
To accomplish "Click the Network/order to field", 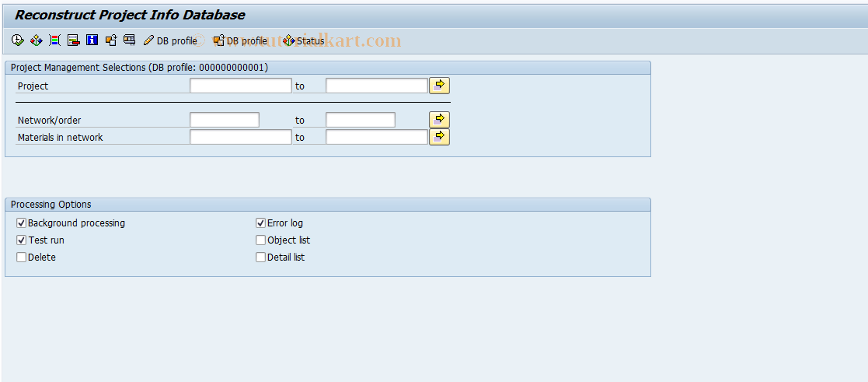I will [361, 120].
